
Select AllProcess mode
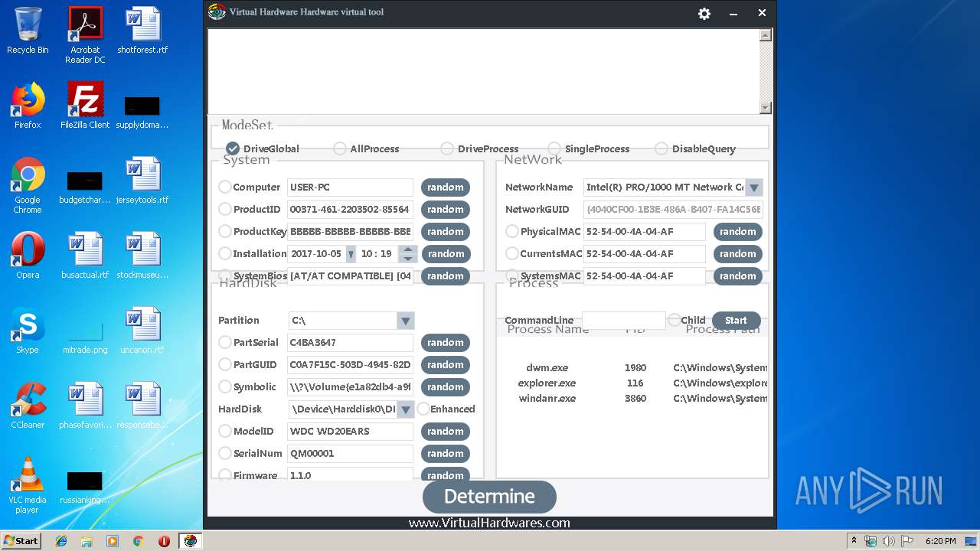coord(340,148)
